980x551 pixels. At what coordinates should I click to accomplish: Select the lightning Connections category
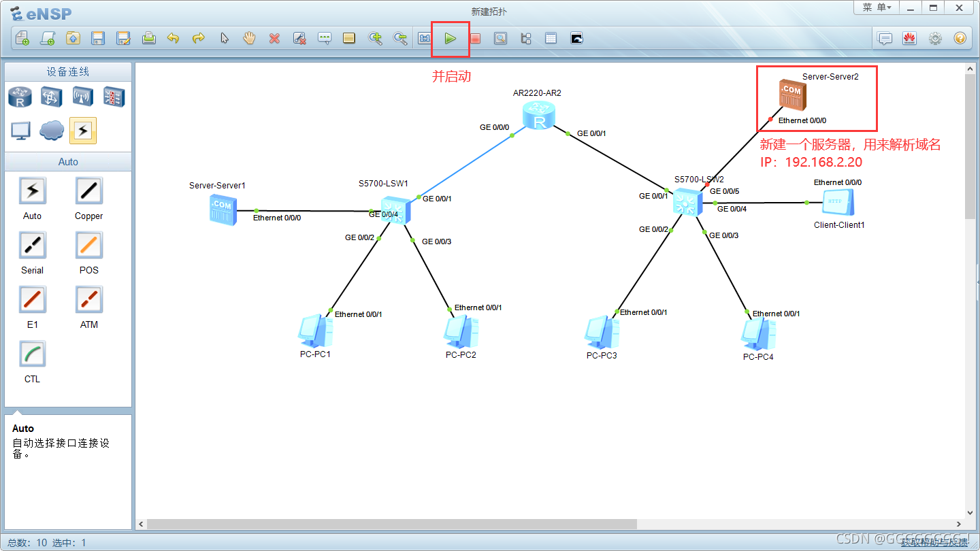point(83,130)
